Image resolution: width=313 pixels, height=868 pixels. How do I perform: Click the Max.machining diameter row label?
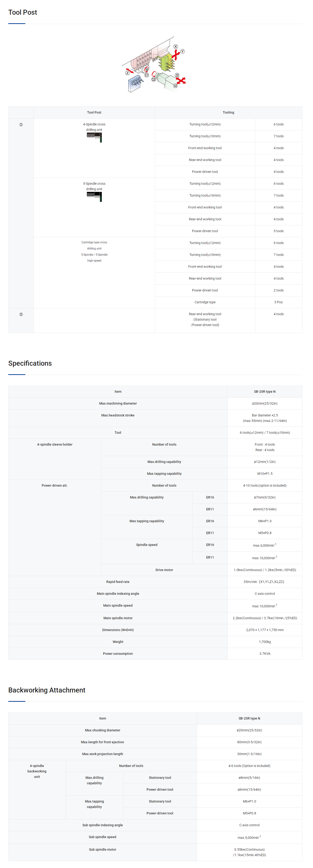click(x=118, y=403)
